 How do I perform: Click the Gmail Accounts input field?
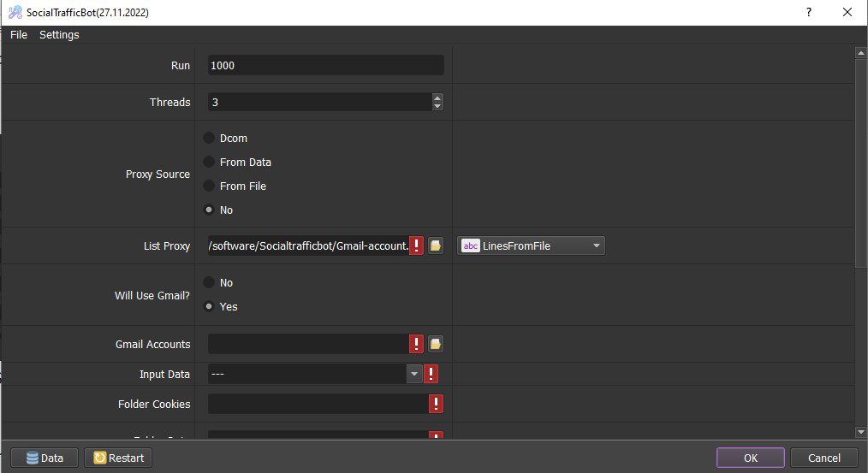coord(308,344)
